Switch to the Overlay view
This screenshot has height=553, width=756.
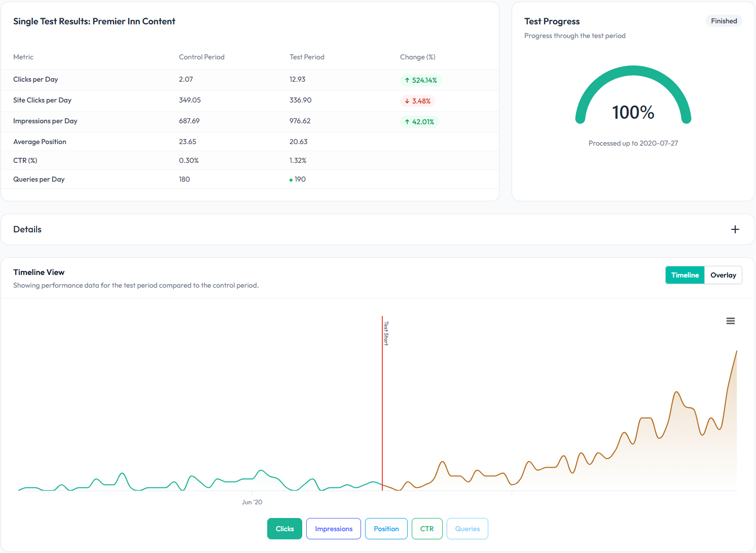tap(723, 275)
